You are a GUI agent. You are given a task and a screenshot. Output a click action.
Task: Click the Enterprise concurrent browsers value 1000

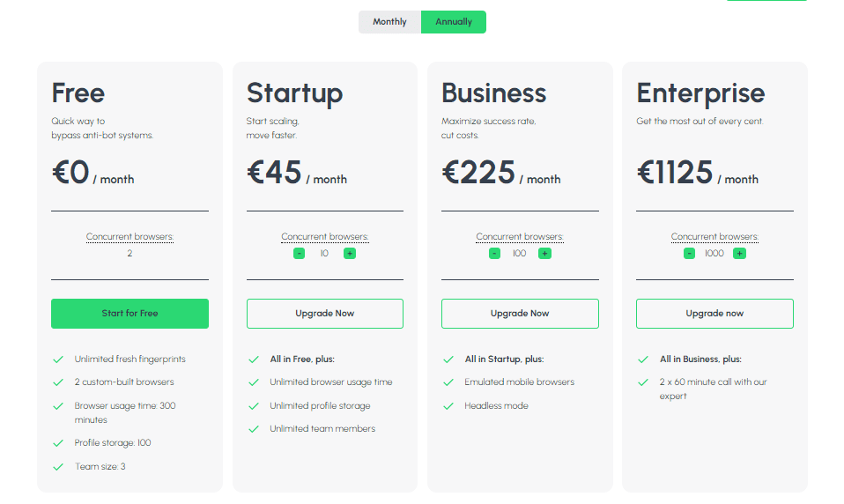pos(714,254)
